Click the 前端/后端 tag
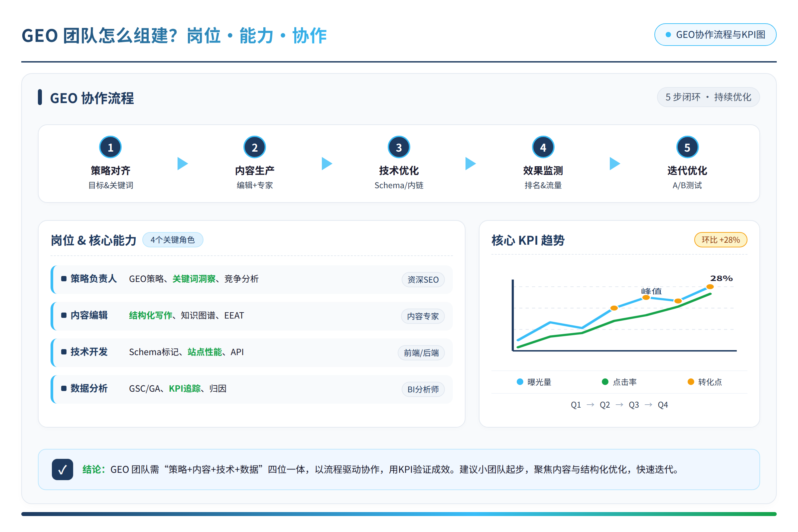This screenshot has height=532, width=798. tap(421, 353)
